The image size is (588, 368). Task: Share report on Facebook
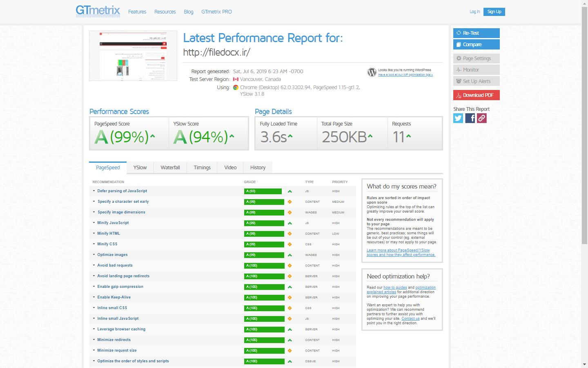coord(470,118)
